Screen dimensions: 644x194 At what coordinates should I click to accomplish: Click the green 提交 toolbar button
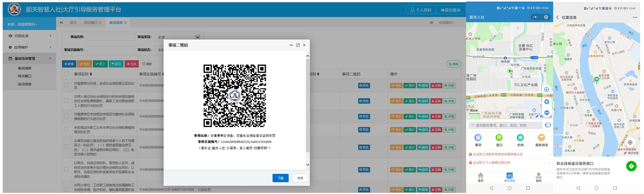pyautogui.click(x=100, y=64)
